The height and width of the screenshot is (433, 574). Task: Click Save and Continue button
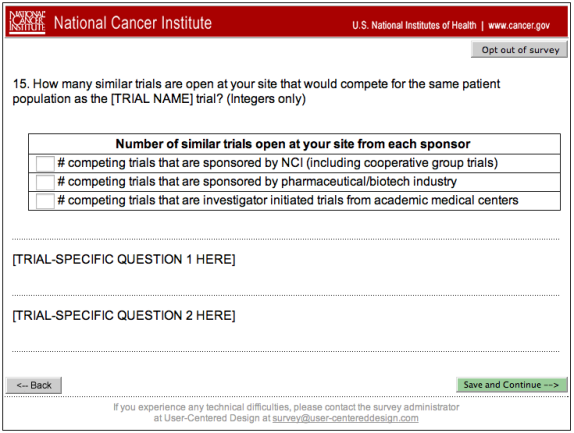pos(511,385)
